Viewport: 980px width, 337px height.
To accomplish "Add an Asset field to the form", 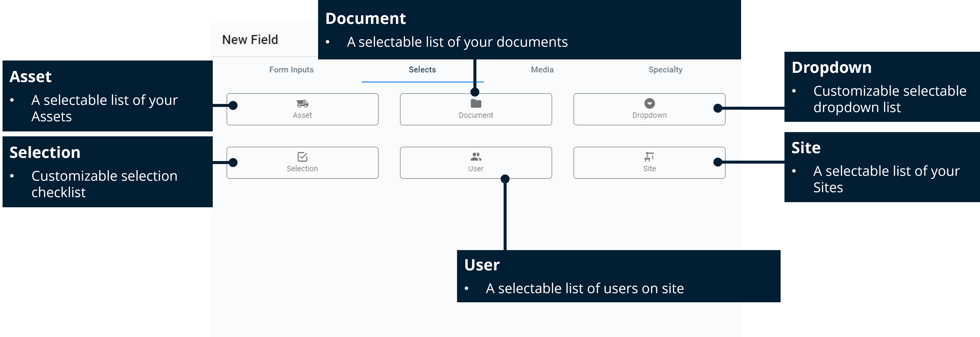I will click(302, 109).
